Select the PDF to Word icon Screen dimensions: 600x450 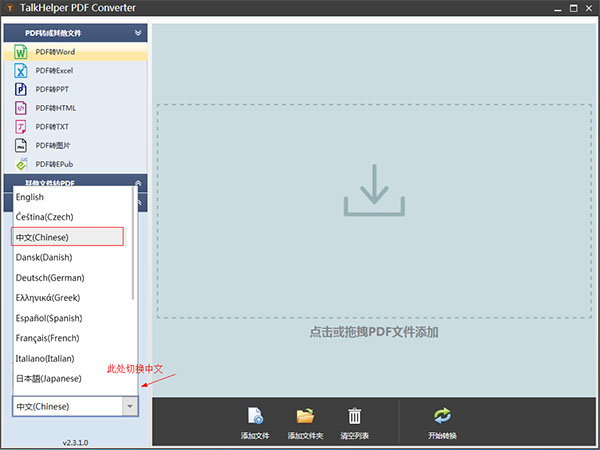tap(21, 52)
